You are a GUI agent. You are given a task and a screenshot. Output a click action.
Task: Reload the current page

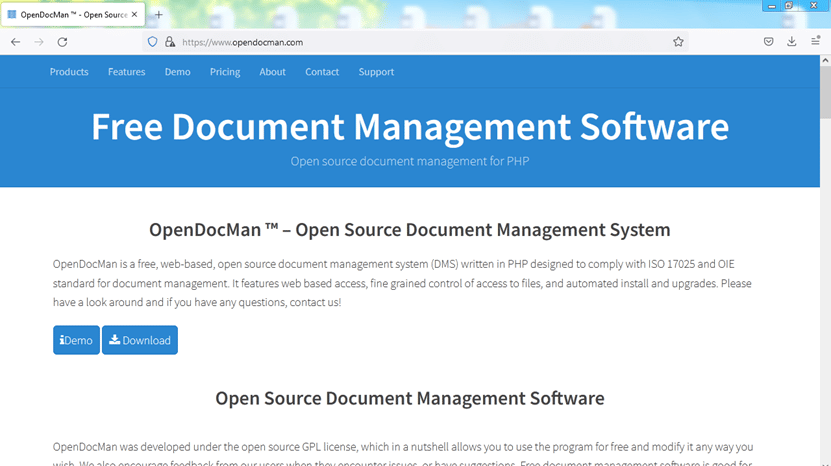62,42
